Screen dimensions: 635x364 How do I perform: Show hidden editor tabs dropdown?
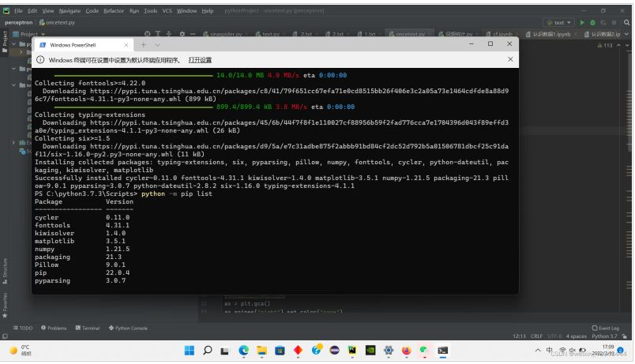(x=628, y=34)
